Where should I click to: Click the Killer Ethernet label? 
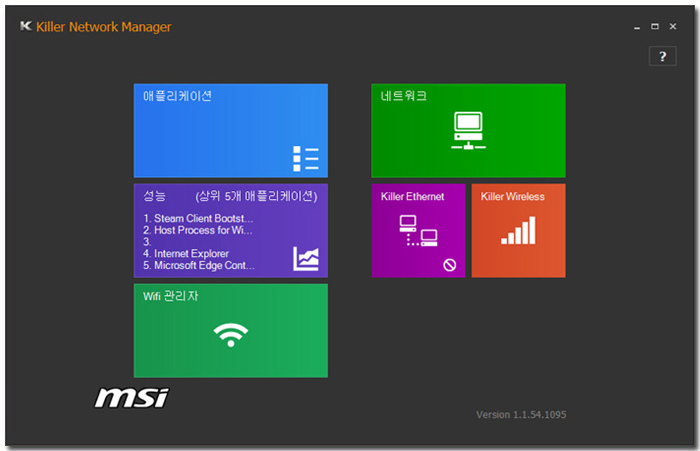tap(412, 196)
